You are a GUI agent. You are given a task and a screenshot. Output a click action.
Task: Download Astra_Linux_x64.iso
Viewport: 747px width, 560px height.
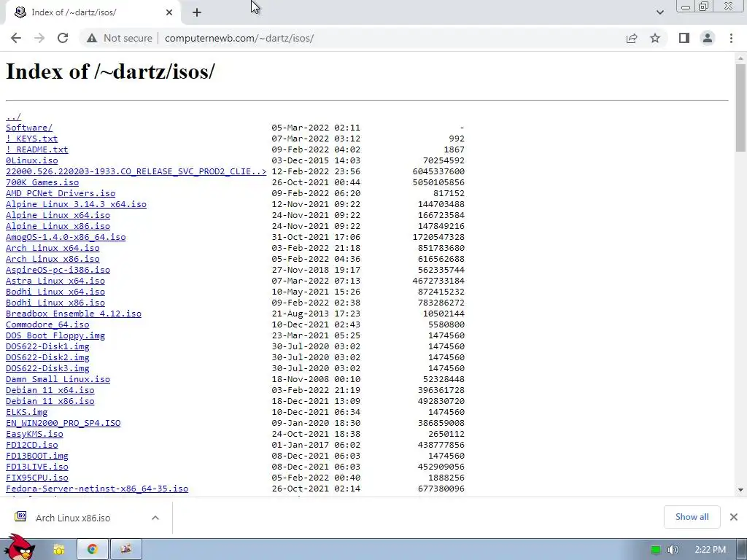coord(55,281)
